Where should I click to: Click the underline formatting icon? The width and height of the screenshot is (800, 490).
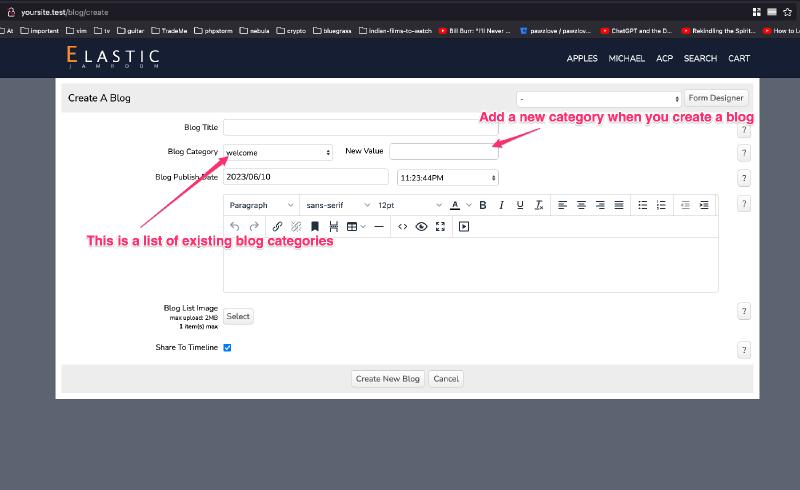(x=520, y=205)
